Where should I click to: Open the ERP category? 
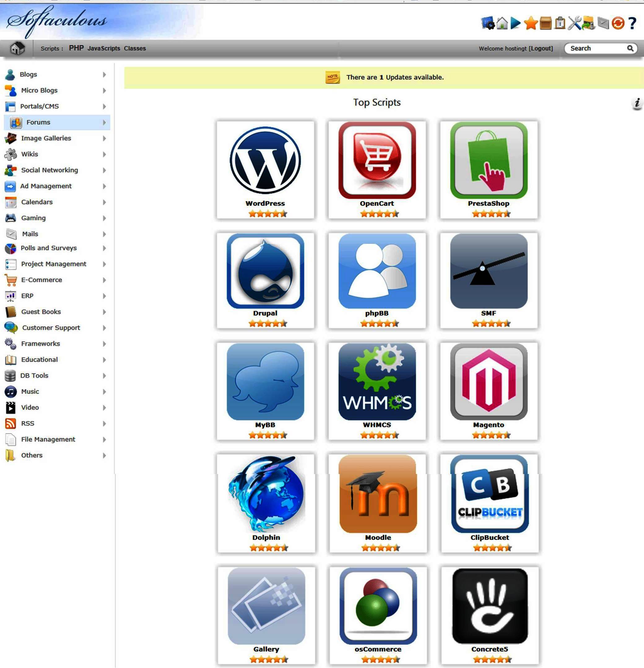[x=27, y=296]
